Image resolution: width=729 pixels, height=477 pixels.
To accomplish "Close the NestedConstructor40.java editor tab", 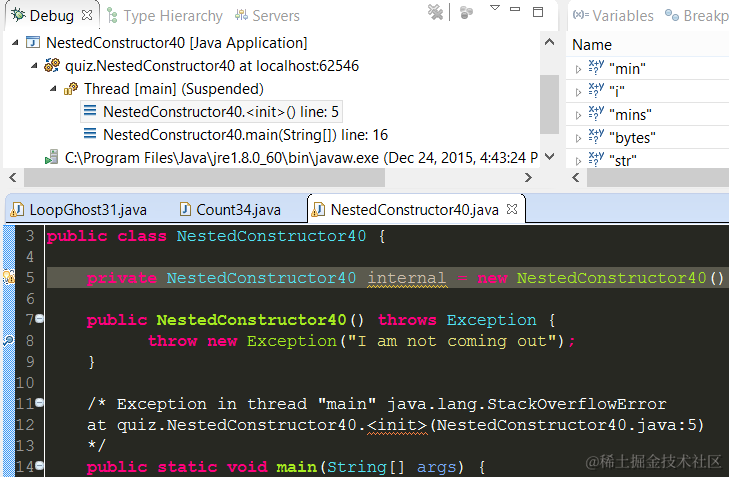I will (x=512, y=209).
